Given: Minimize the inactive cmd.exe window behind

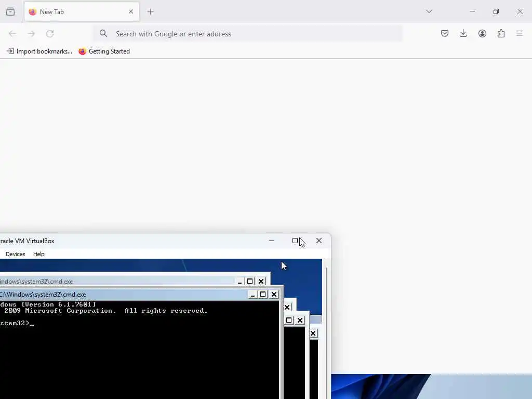Looking at the screenshot, I should pyautogui.click(x=240, y=281).
